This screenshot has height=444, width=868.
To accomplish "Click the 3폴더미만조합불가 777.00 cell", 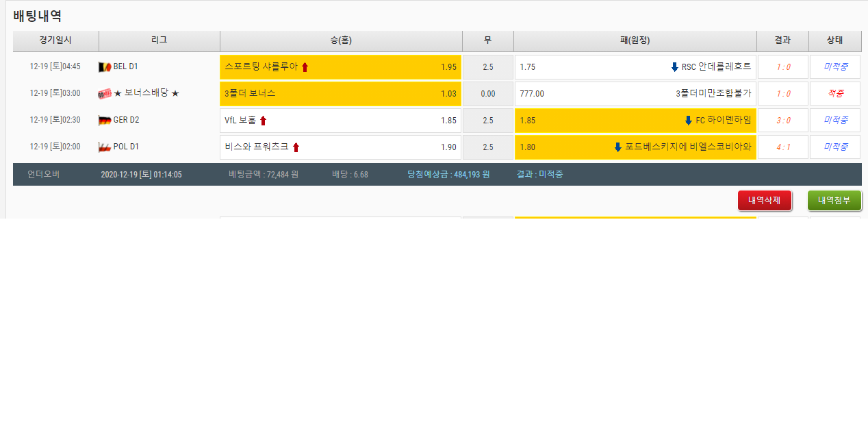I will click(x=635, y=94).
